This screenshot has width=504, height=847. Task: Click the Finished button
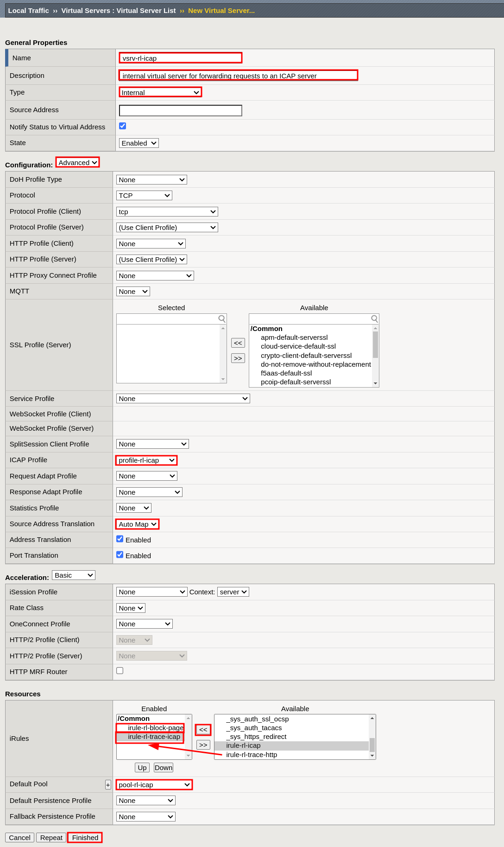pos(85,838)
